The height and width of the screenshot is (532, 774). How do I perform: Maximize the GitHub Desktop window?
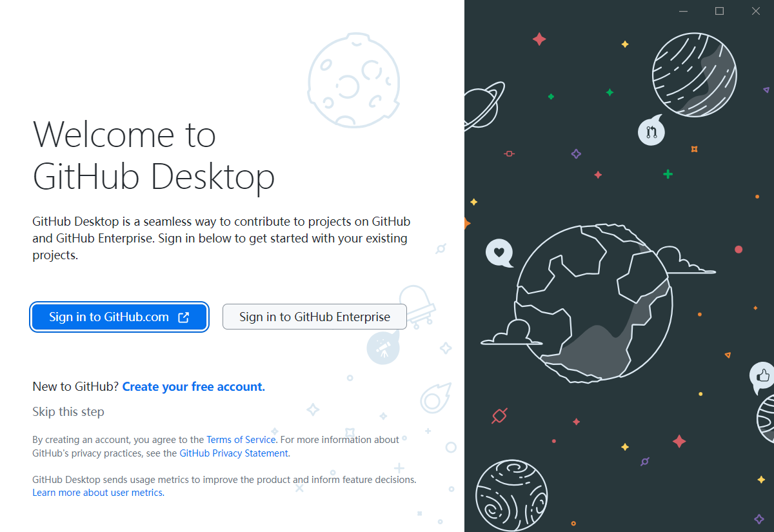(x=720, y=11)
